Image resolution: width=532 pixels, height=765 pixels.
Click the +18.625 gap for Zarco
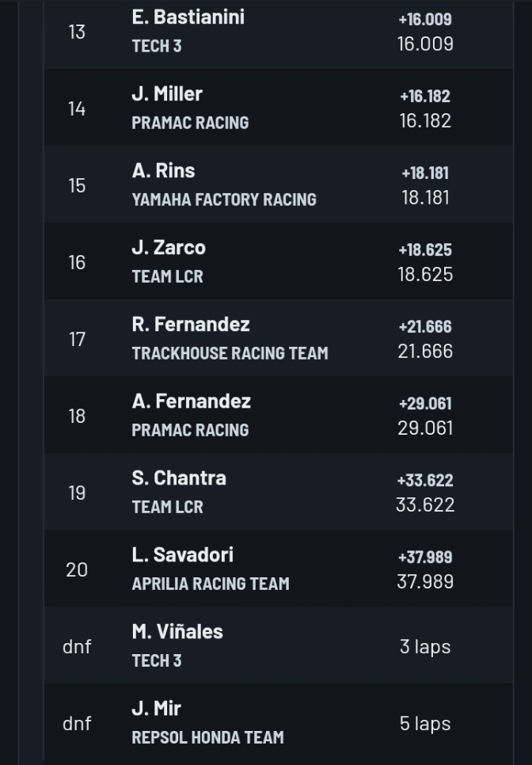tap(425, 250)
